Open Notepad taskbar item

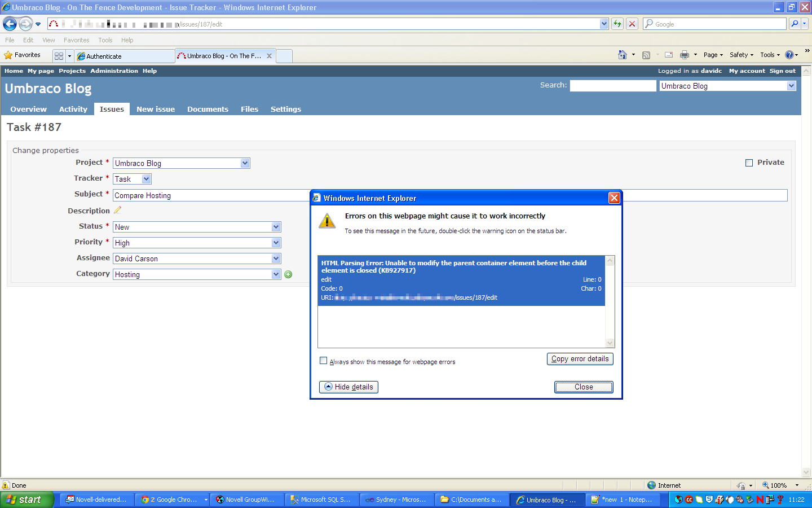point(623,500)
